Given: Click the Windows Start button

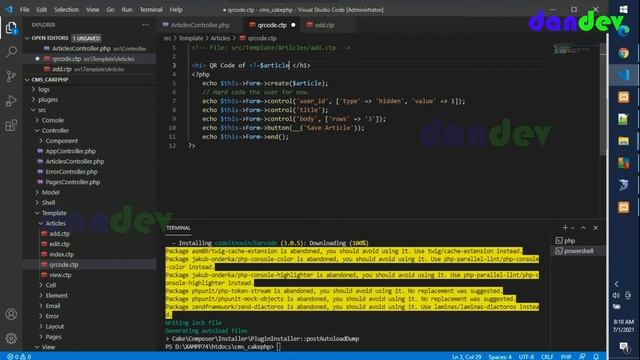Looking at the screenshot, I should [623, 9].
